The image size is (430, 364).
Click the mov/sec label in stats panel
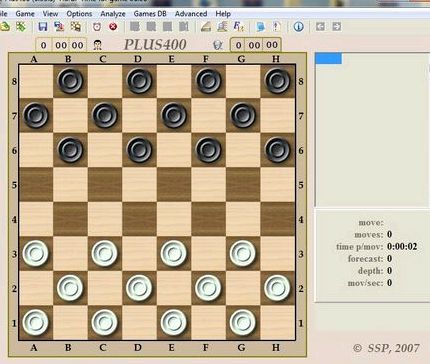(x=365, y=283)
